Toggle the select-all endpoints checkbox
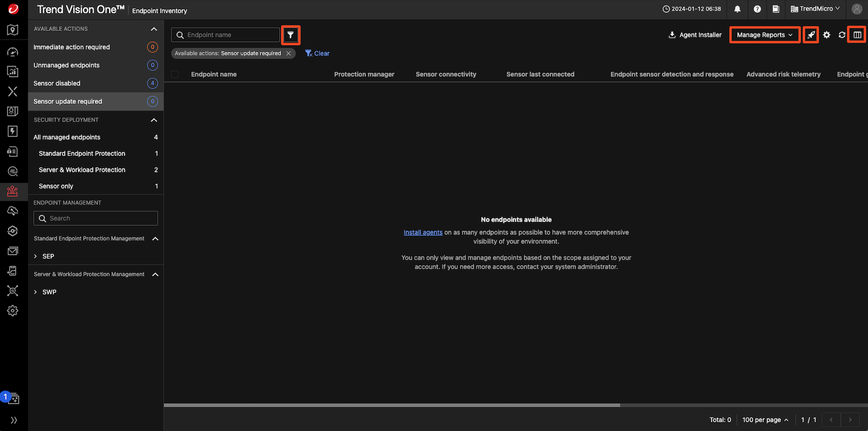Image resolution: width=868 pixels, height=431 pixels. pyautogui.click(x=175, y=74)
